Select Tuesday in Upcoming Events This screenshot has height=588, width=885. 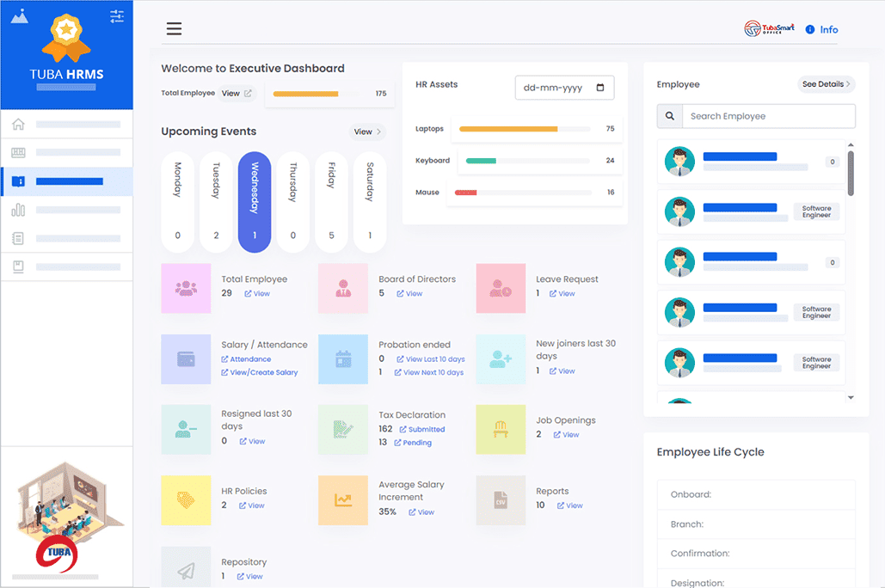coord(216,202)
